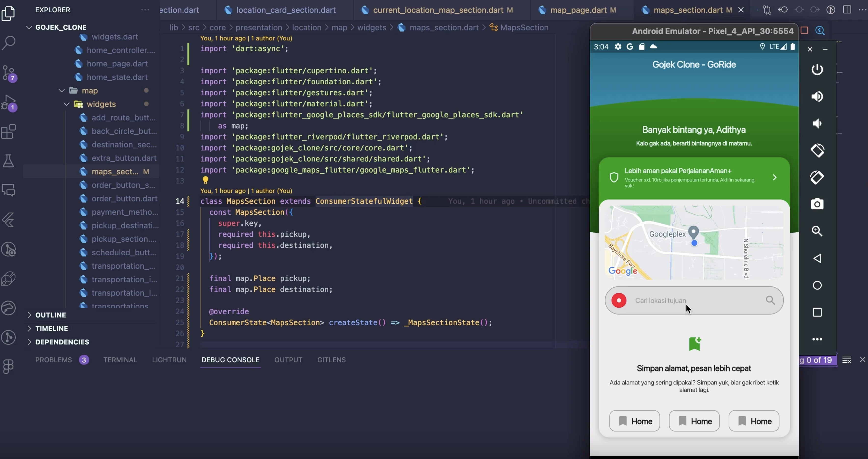Image resolution: width=868 pixels, height=459 pixels.
Task: Collapse the map folder in Explorer
Action: tap(61, 90)
